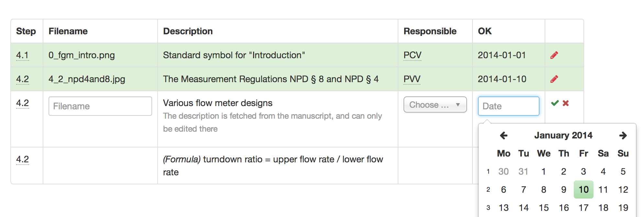Click the PVV responsible abbreviation
This screenshot has height=217, width=644.
[412, 79]
